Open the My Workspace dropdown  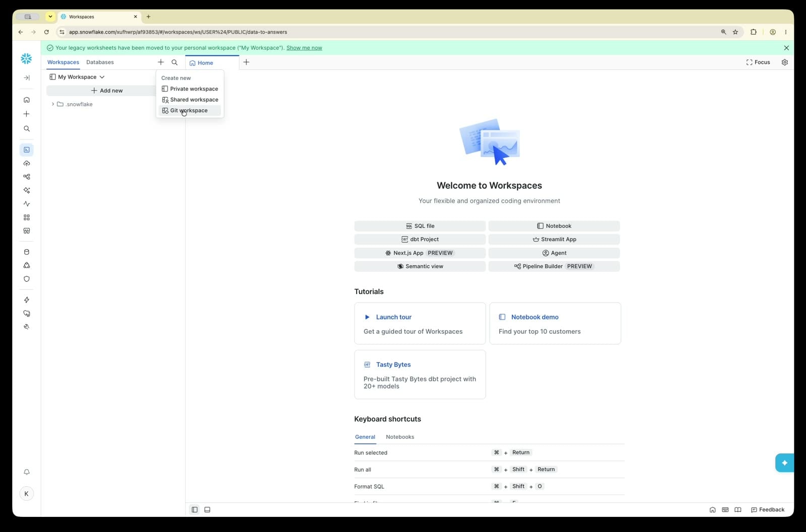click(77, 77)
